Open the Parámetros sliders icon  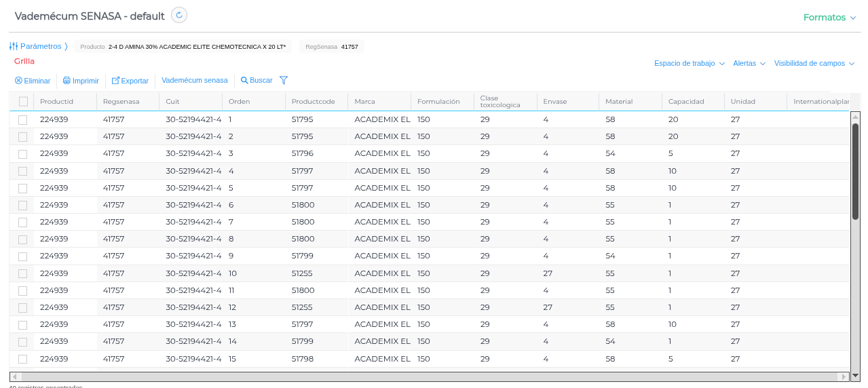click(x=14, y=46)
